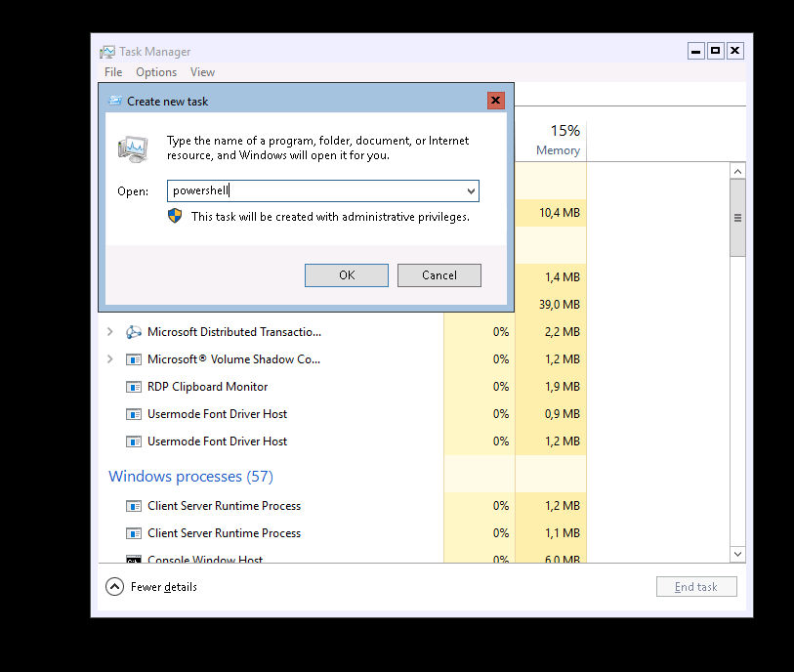This screenshot has width=794, height=672.
Task: Select Client Server Runtime Process 1,1 MB row
Action: 342,532
